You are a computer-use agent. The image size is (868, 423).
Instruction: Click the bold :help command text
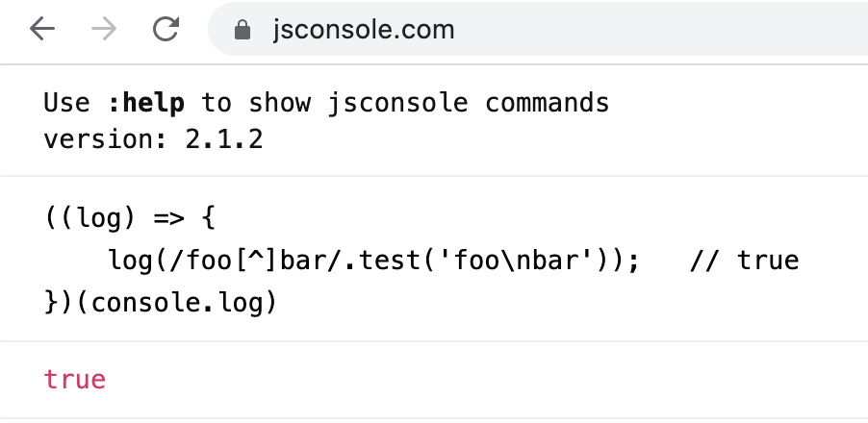pyautogui.click(x=146, y=103)
